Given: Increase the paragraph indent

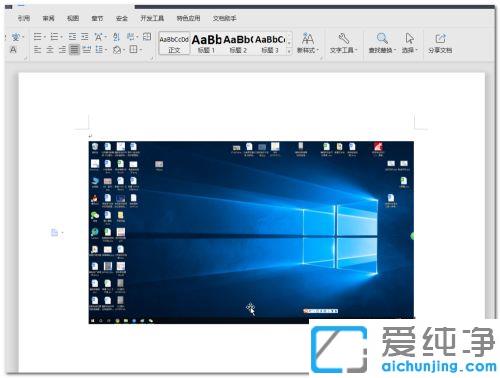Looking at the screenshot, I should (x=85, y=37).
